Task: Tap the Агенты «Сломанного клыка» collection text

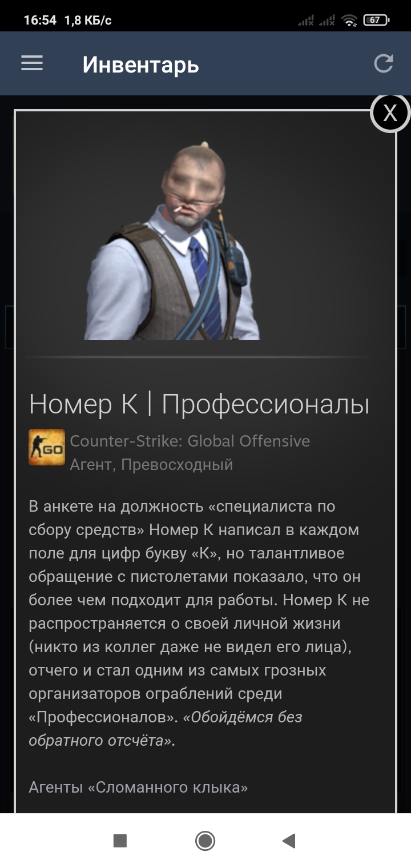Action: click(x=138, y=787)
